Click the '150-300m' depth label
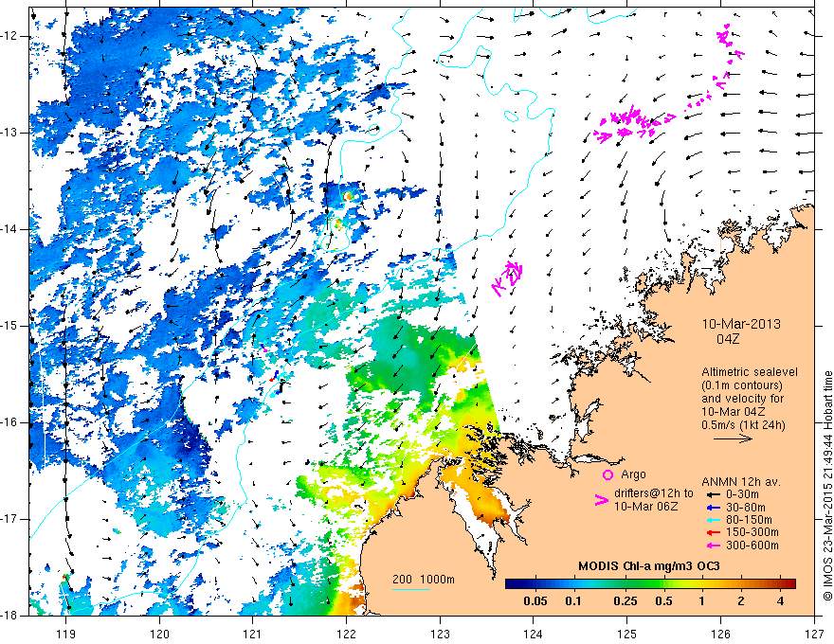This screenshot has height=644, width=834. pyautogui.click(x=752, y=532)
